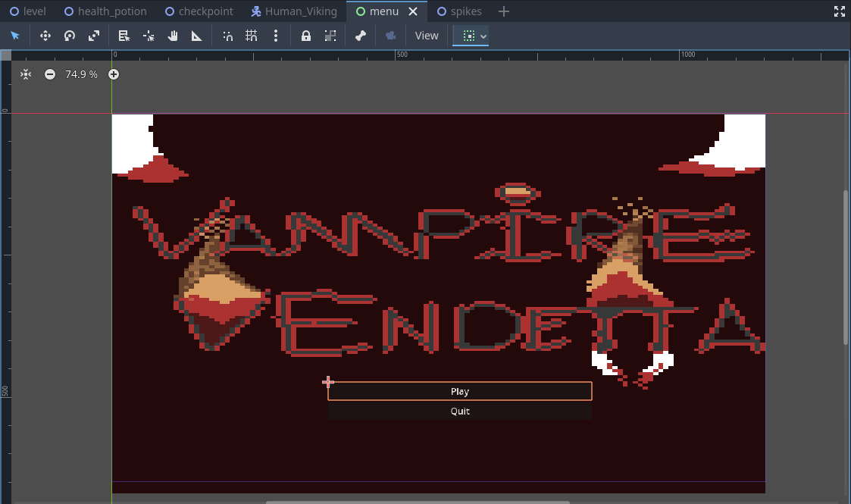Screen dimensions: 851x504
Task: Activate the Move mode tool
Action: point(45,36)
